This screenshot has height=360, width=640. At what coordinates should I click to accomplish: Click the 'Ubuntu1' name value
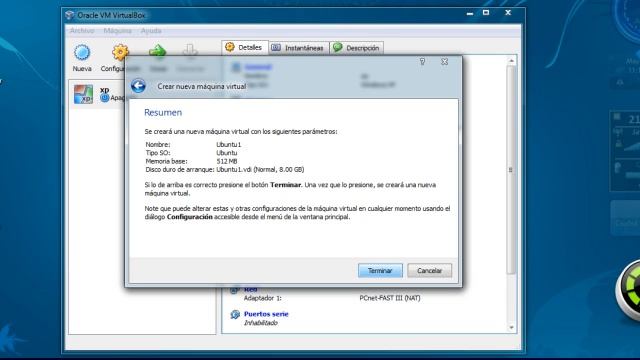[229, 144]
